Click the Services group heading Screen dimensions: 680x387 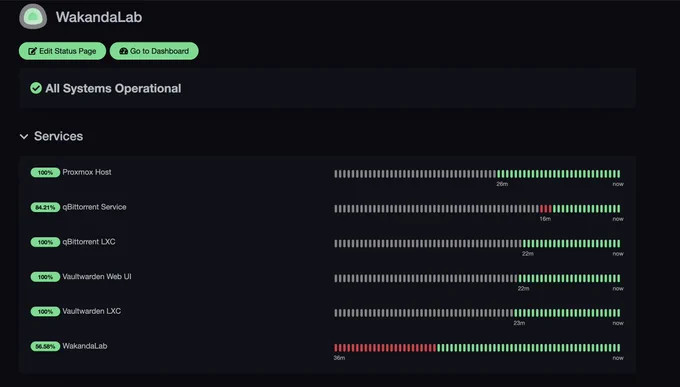click(59, 136)
